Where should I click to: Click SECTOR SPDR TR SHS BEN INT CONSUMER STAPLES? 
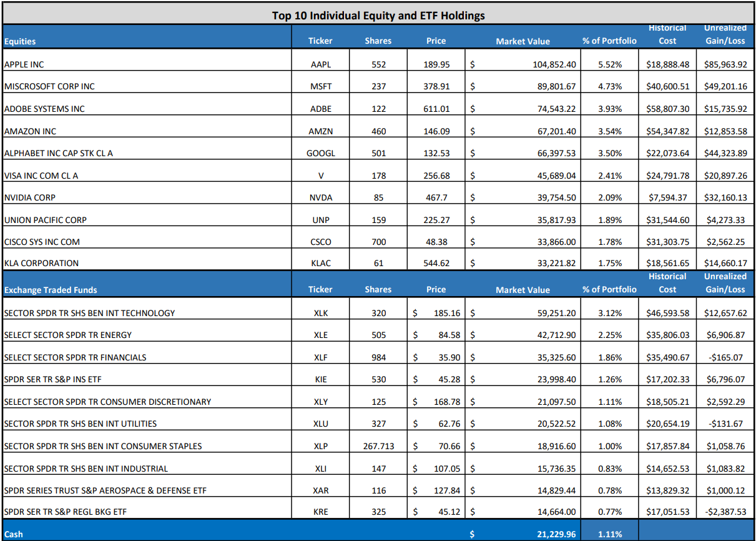pyautogui.click(x=103, y=446)
